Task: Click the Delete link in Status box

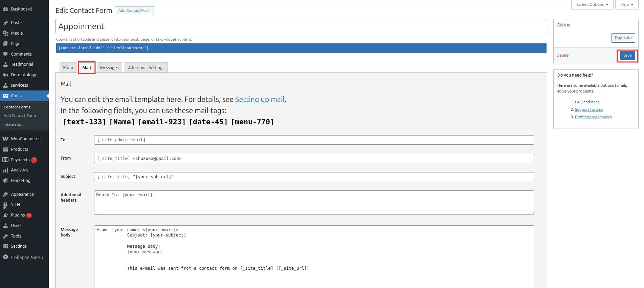Action: tap(562, 56)
